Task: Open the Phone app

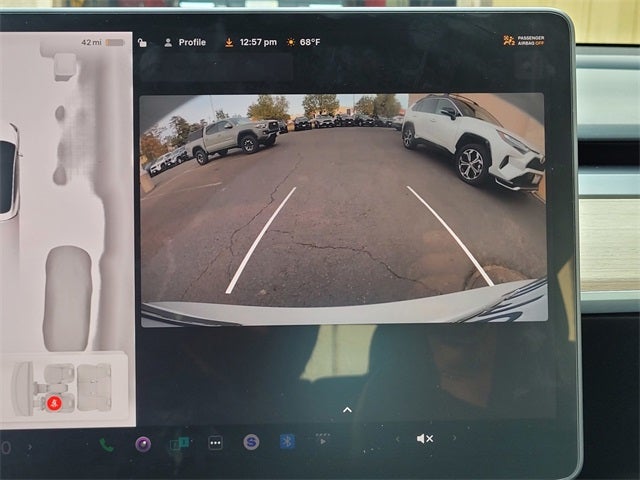Action: coord(107,444)
